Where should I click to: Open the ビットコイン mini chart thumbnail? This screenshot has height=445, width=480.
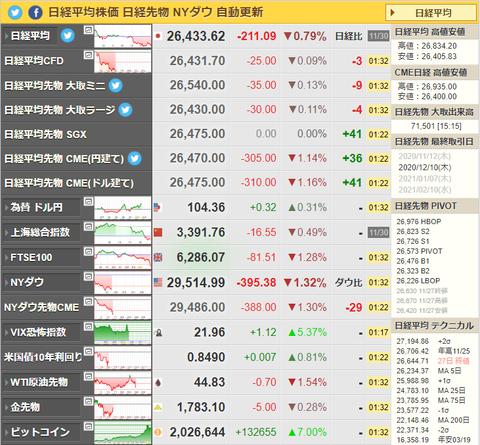coord(123,432)
